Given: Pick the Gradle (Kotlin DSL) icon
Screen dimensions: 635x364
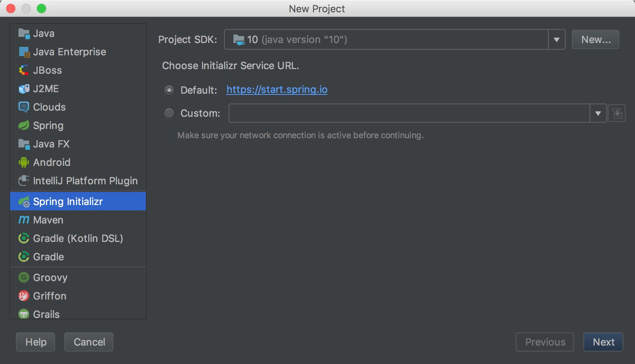Looking at the screenshot, I should (24, 238).
